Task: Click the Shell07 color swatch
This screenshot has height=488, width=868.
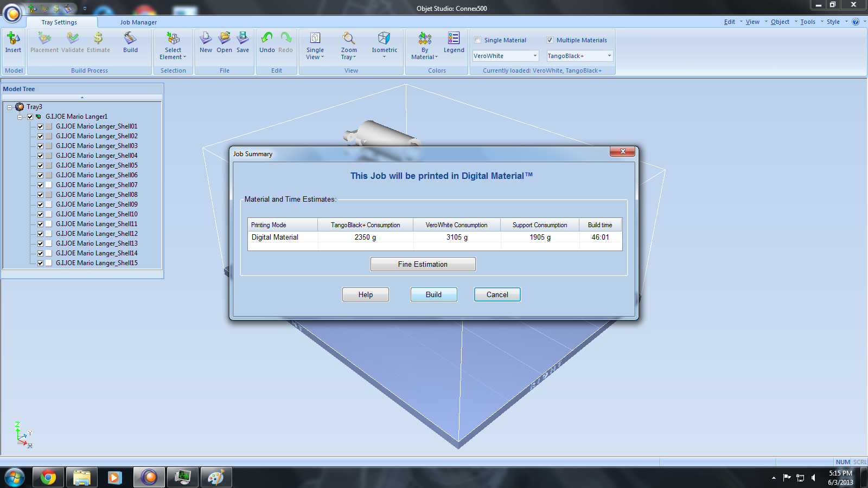Action: (49, 185)
